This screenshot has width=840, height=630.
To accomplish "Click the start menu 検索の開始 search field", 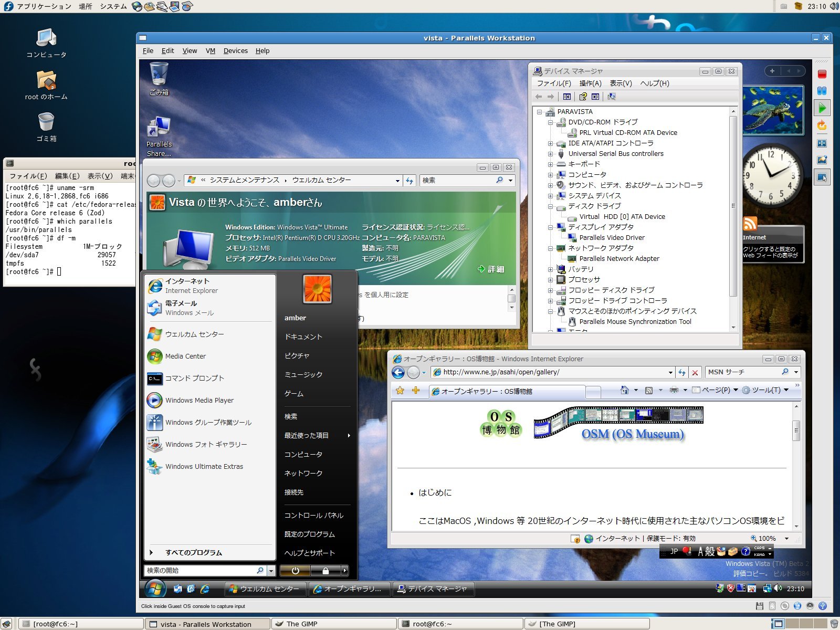I will coord(205,571).
